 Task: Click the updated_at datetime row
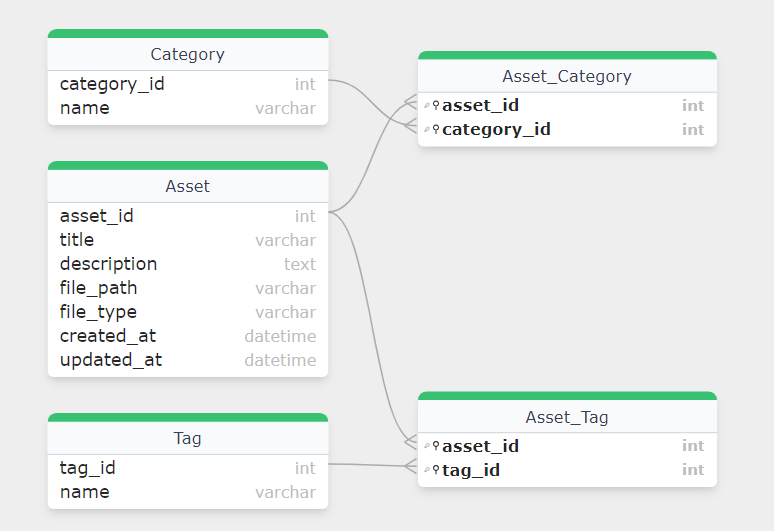click(188, 360)
